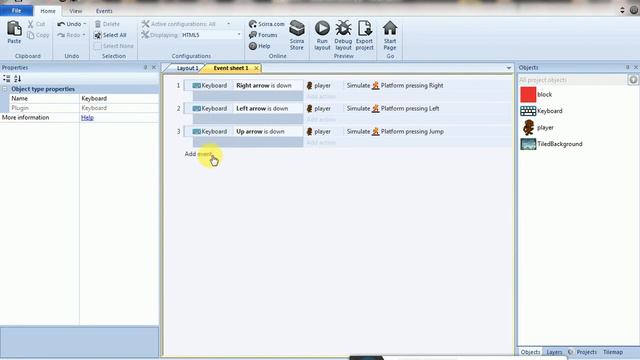Switch to View ribbon tab

click(76, 11)
